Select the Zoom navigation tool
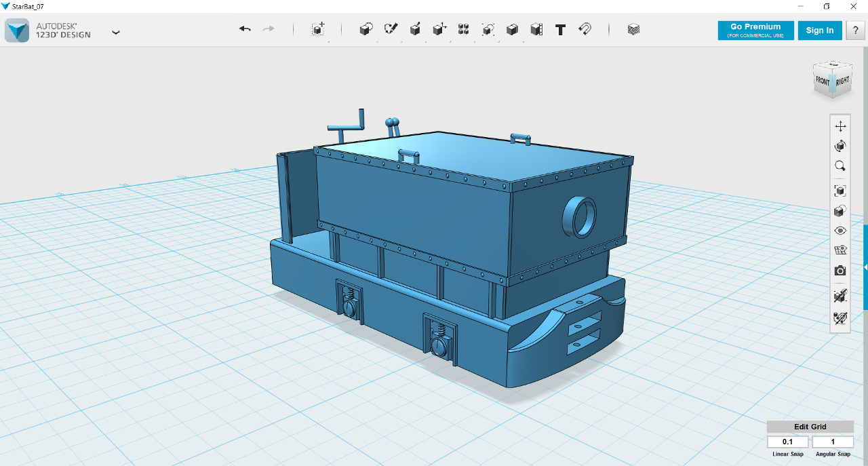 click(840, 166)
